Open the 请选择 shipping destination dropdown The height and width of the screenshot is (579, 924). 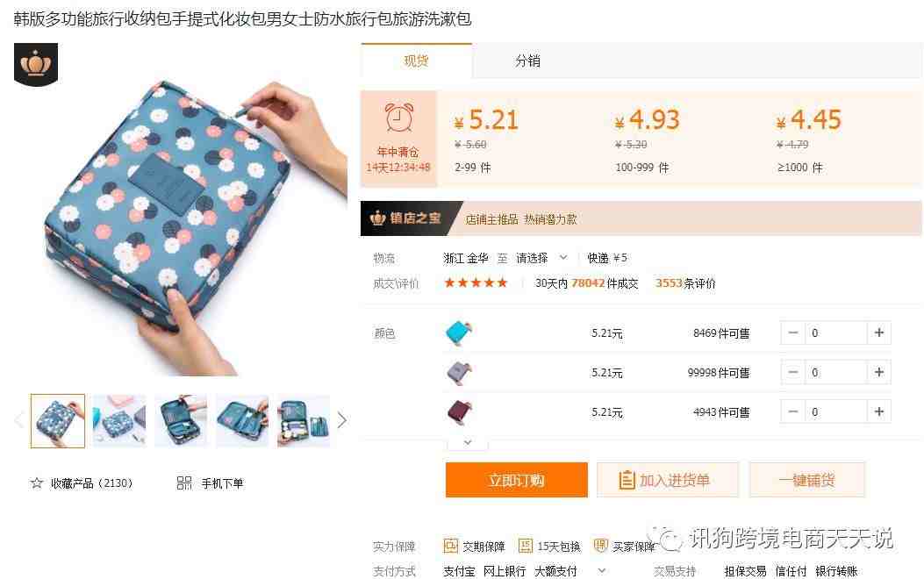pyautogui.click(x=541, y=258)
